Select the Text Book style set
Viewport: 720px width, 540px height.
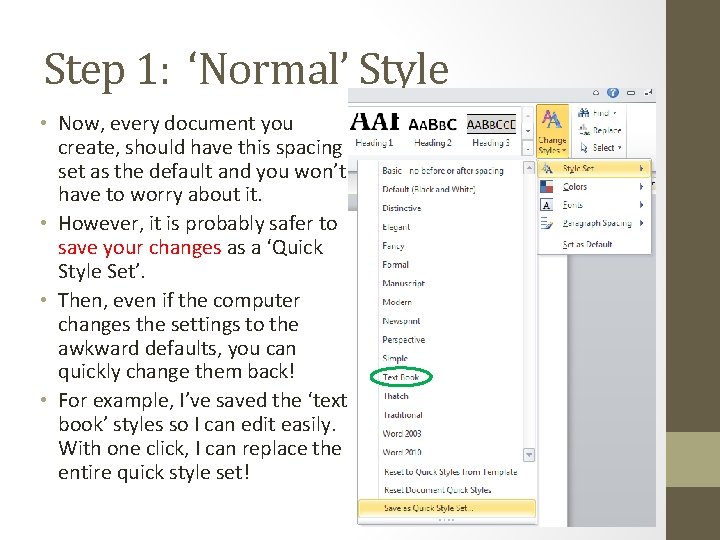tap(401, 377)
